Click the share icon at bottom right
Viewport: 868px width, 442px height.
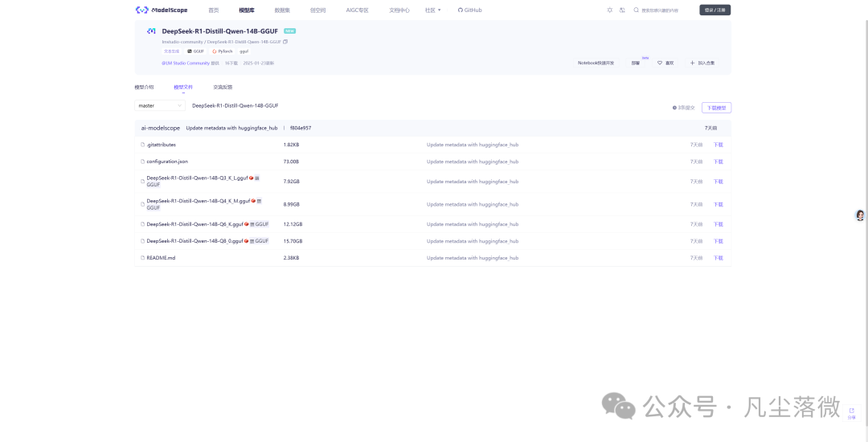coord(851,411)
